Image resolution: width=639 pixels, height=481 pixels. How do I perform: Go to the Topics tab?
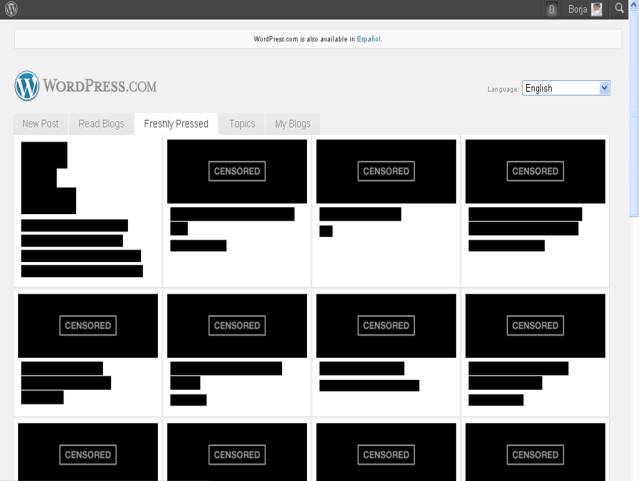pyautogui.click(x=242, y=124)
